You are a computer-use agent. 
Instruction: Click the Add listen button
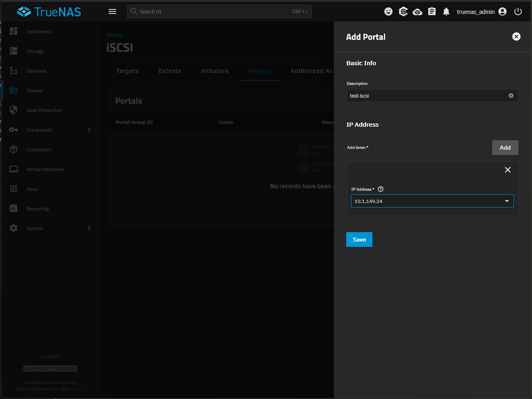[x=505, y=148]
